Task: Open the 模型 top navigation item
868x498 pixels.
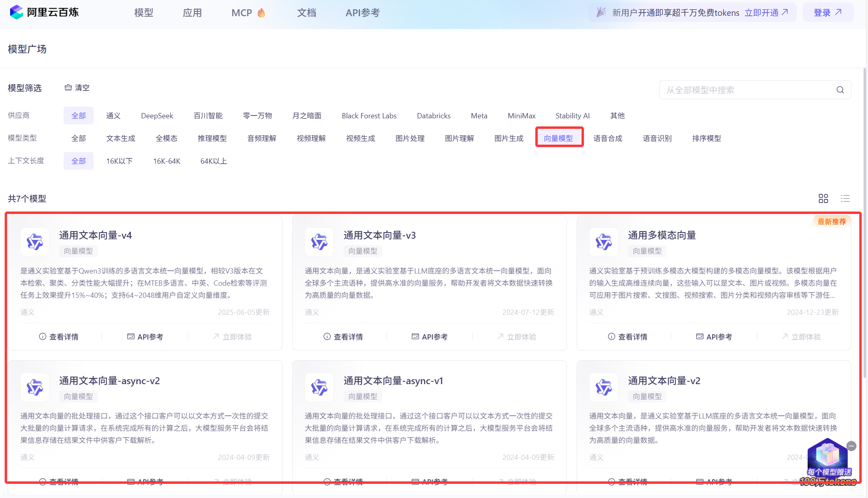Action: point(144,13)
